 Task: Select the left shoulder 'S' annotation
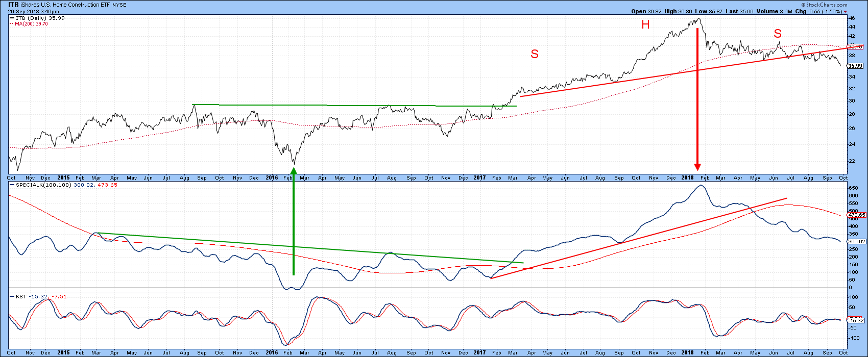(535, 54)
